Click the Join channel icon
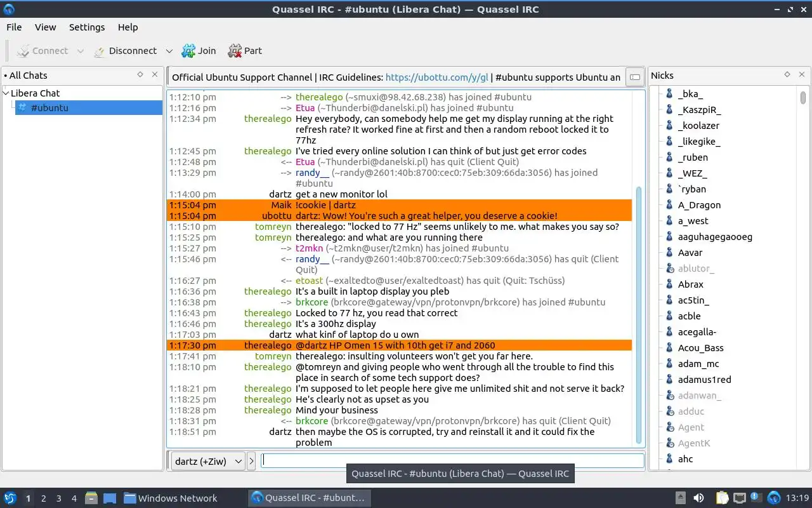The width and height of the screenshot is (812, 508). coord(188,51)
